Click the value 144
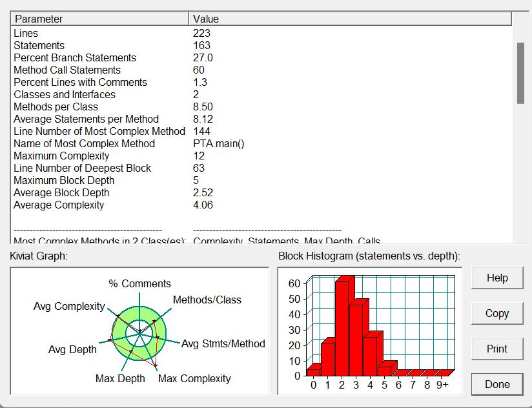Image resolution: width=532 pixels, height=408 pixels. click(201, 131)
